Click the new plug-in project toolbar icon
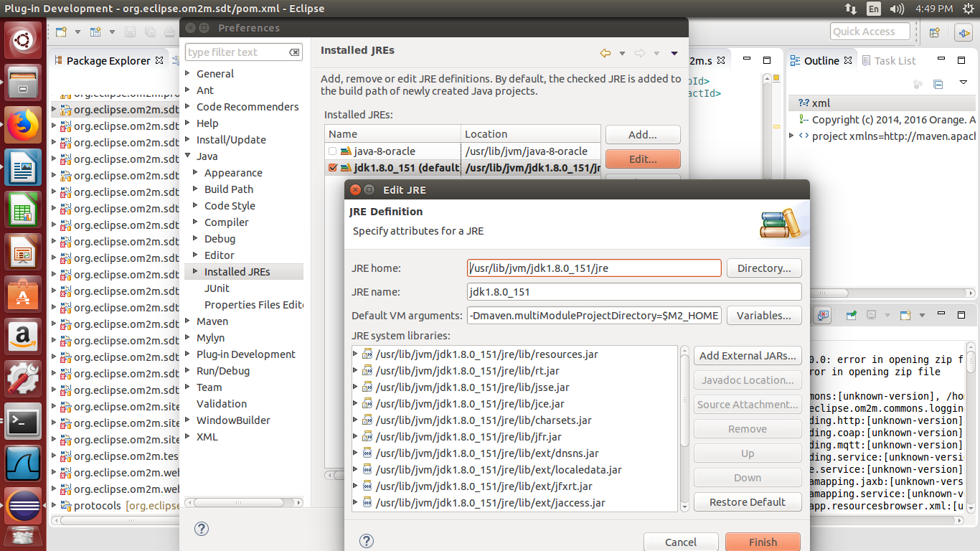Screen dimensions: 980x551 point(95,32)
